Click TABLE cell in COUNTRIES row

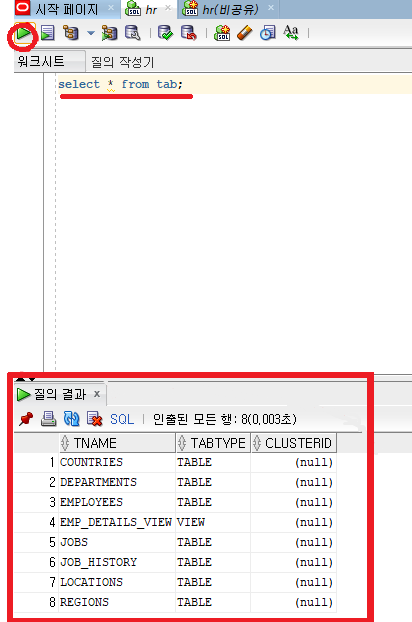click(x=213, y=463)
